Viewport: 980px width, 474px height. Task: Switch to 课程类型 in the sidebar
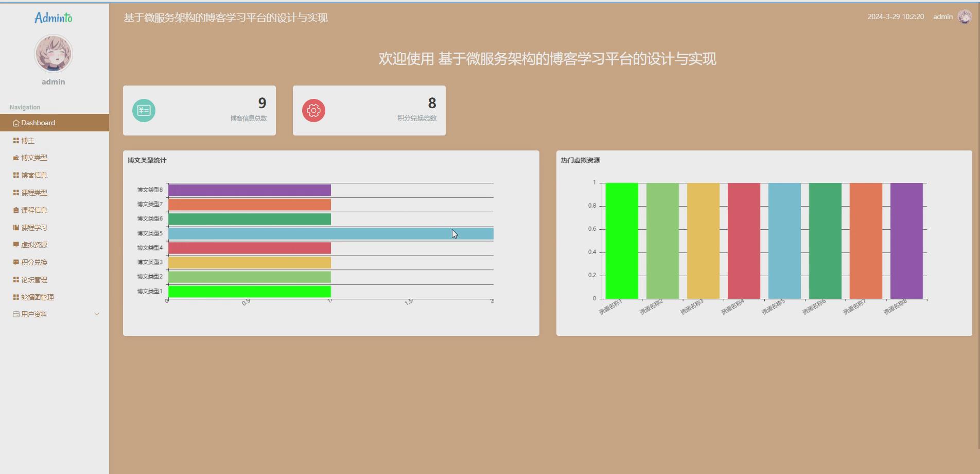[x=33, y=193]
